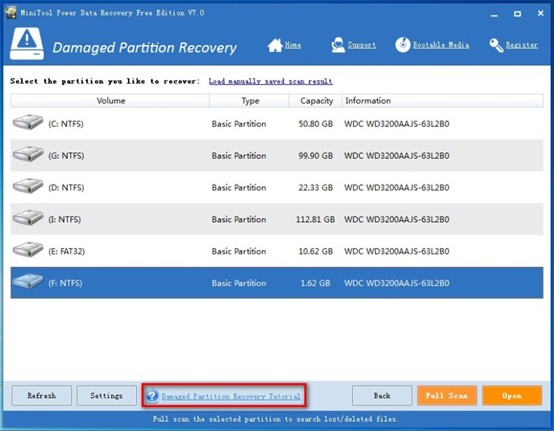Select the D: NTFS drive icon
The width and height of the screenshot is (554, 431).
tap(28, 186)
